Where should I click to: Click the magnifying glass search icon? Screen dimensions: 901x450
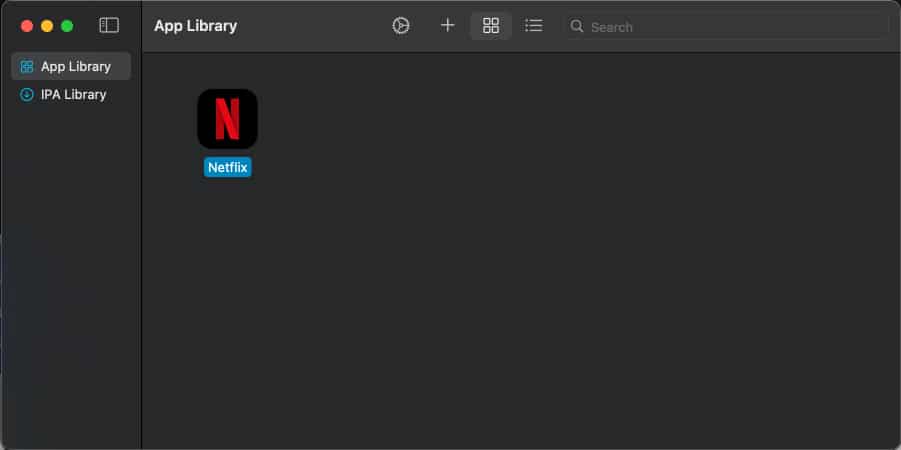pos(577,26)
